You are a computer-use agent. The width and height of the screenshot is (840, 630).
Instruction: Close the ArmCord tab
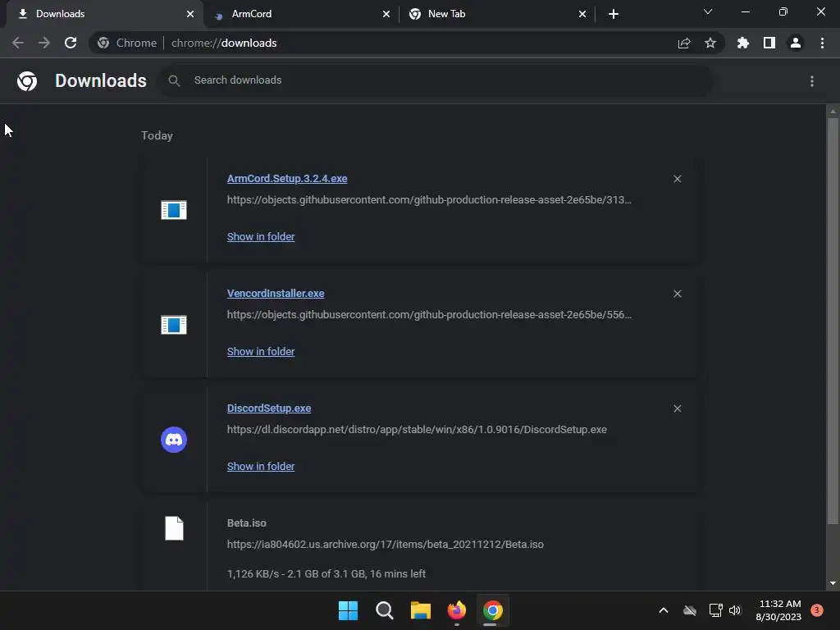[x=386, y=14]
